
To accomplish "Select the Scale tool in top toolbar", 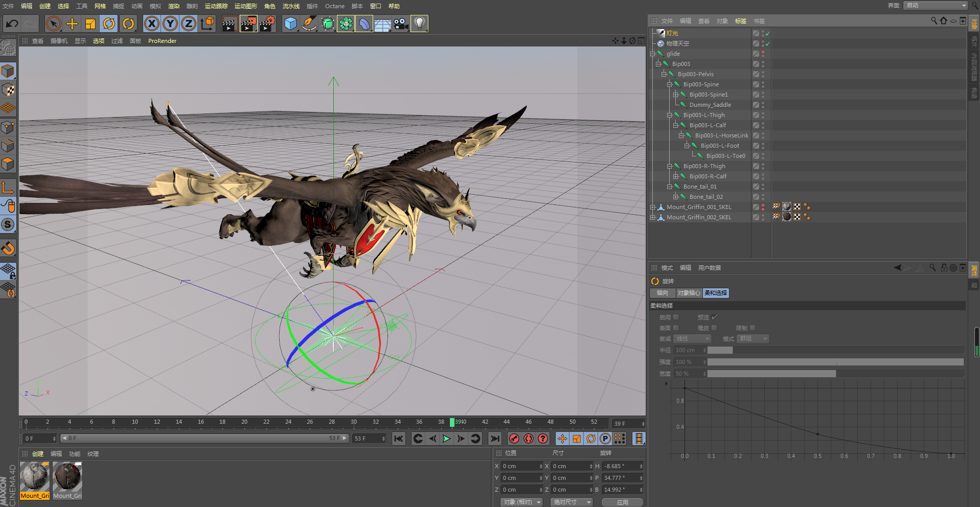I will (90, 24).
